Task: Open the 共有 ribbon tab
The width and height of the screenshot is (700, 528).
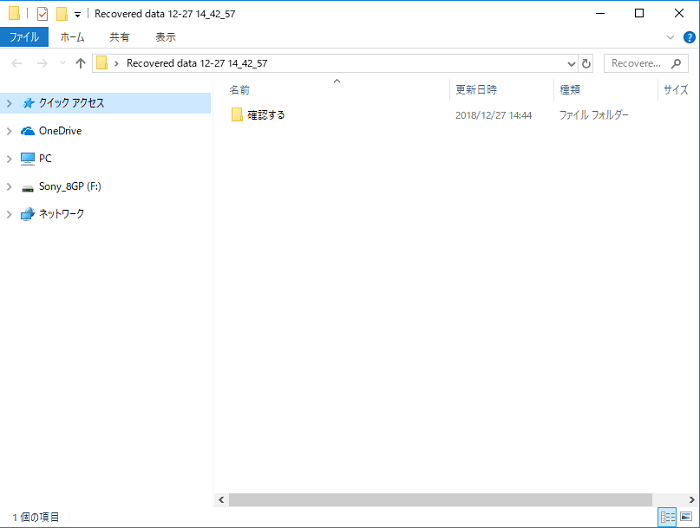Action: [x=120, y=37]
